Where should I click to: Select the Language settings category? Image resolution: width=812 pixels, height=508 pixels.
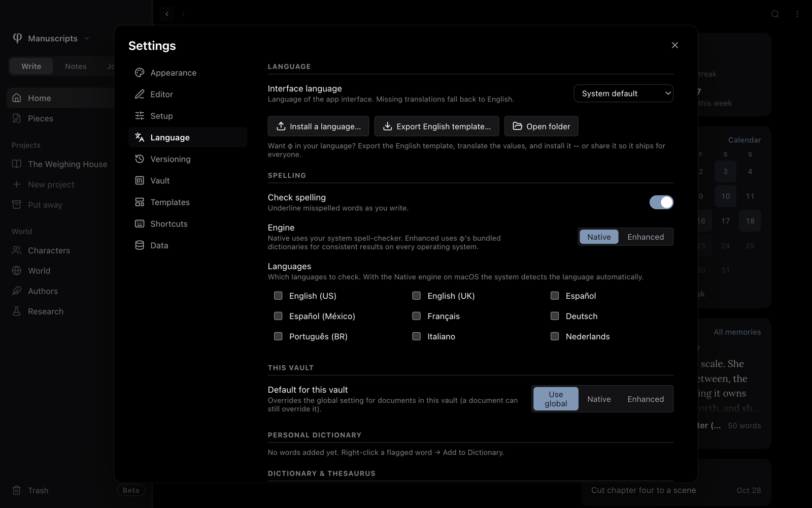[188, 138]
